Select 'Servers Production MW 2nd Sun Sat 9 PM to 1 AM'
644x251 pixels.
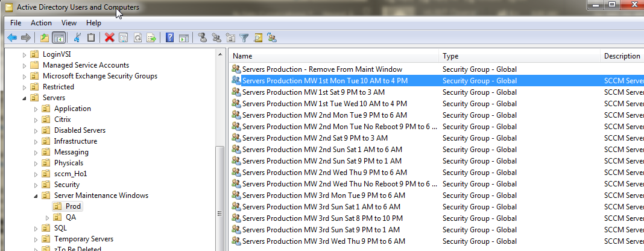click(x=322, y=161)
